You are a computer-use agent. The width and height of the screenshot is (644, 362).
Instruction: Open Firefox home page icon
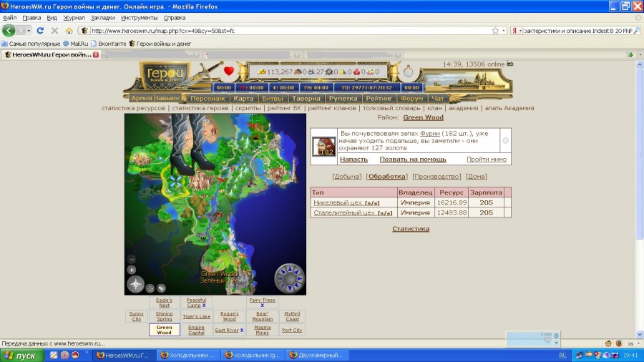tap(69, 30)
